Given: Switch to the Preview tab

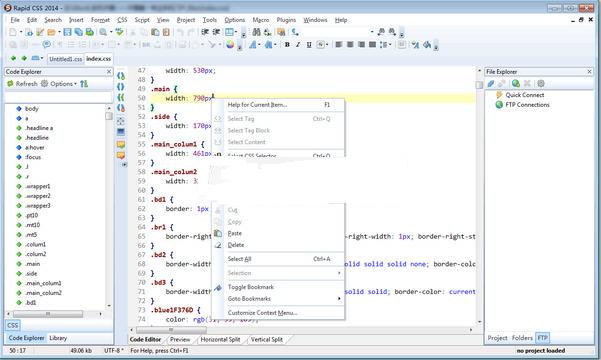Looking at the screenshot, I should click(x=180, y=339).
